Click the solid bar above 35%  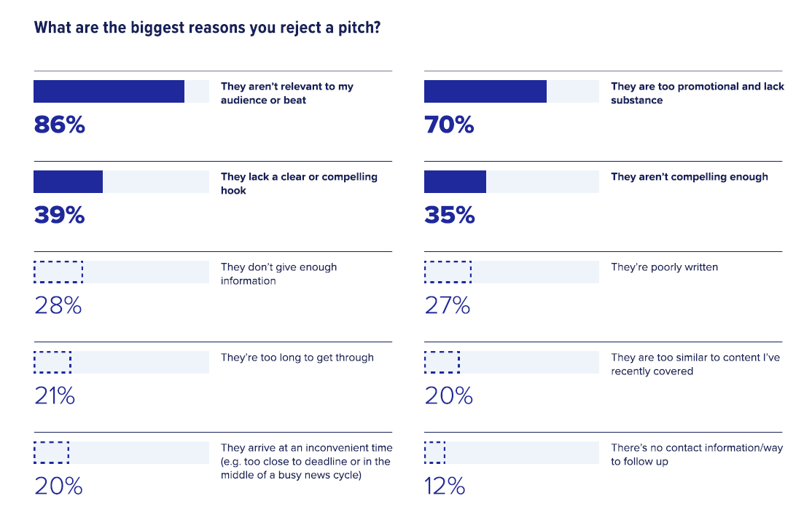tap(455, 181)
